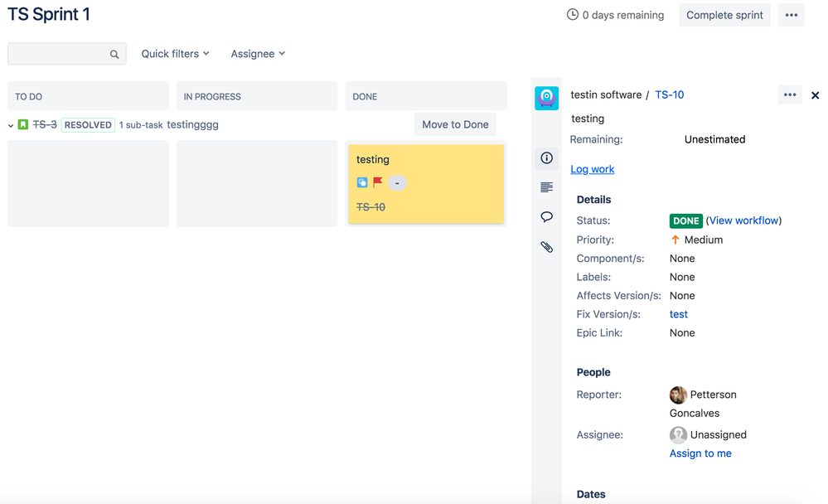Open the Assignee filter dropdown
The height and width of the screenshot is (504, 828).
[257, 53]
